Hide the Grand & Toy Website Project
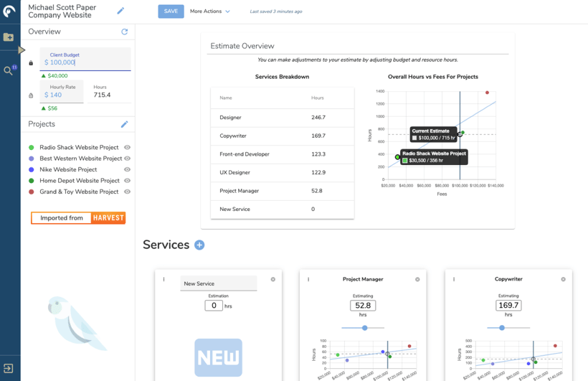Image resolution: width=588 pixels, height=381 pixels. (x=127, y=192)
